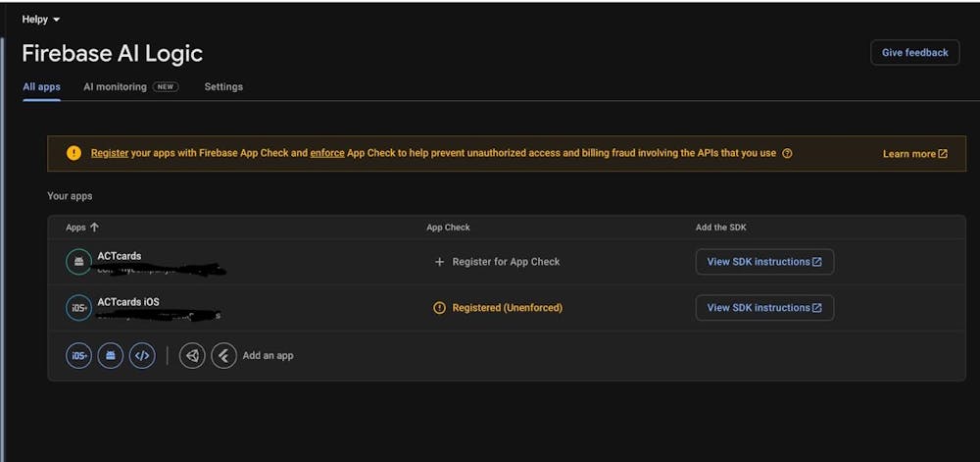
Task: Add an iOS app using the iOS+ icon
Action: [78, 355]
